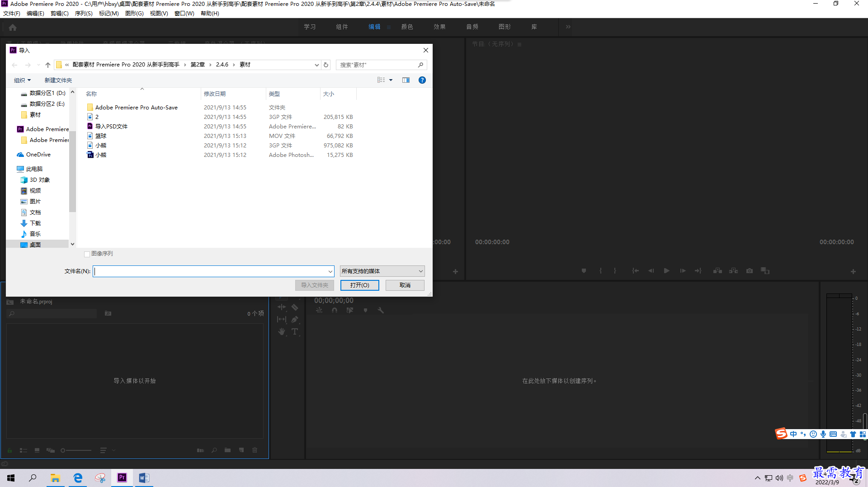Click New Bin folder icon in Project panel

tap(228, 450)
